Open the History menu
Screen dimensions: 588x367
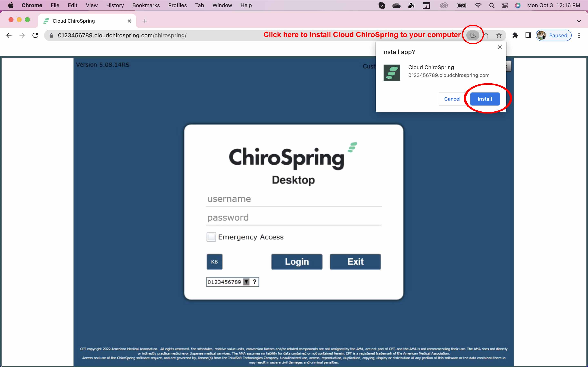coord(115,5)
